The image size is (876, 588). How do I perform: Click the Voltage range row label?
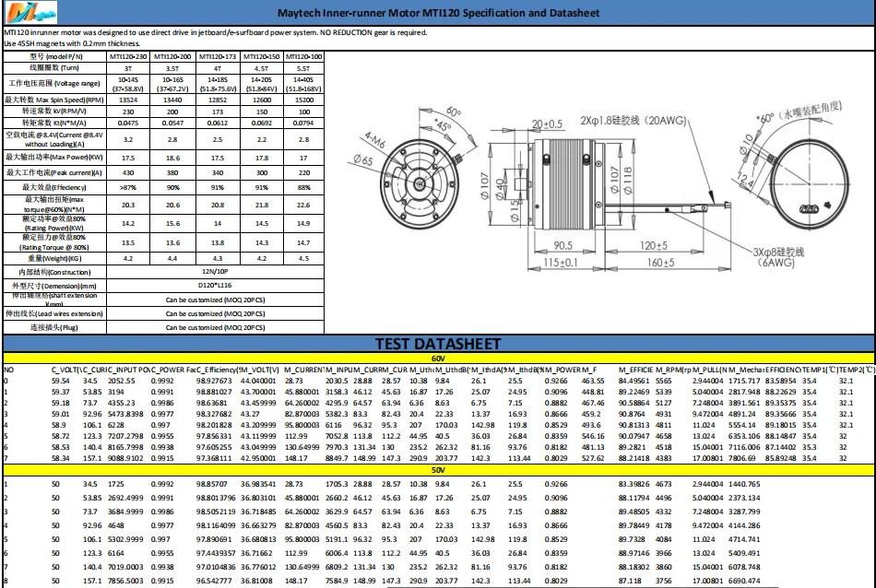click(x=54, y=83)
